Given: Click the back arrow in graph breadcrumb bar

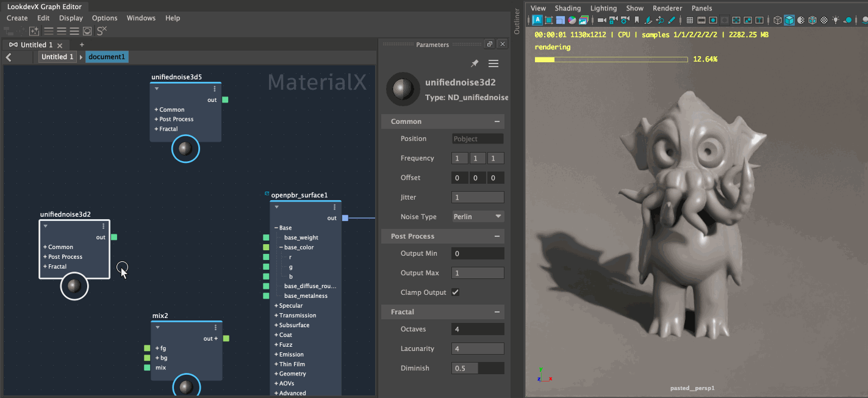Looking at the screenshot, I should (9, 57).
